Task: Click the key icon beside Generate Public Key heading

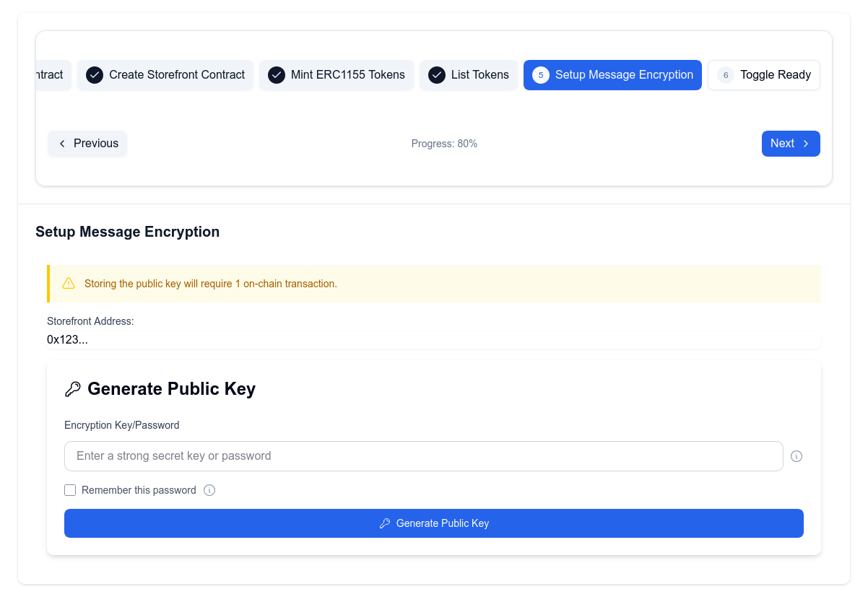Action: pos(72,388)
